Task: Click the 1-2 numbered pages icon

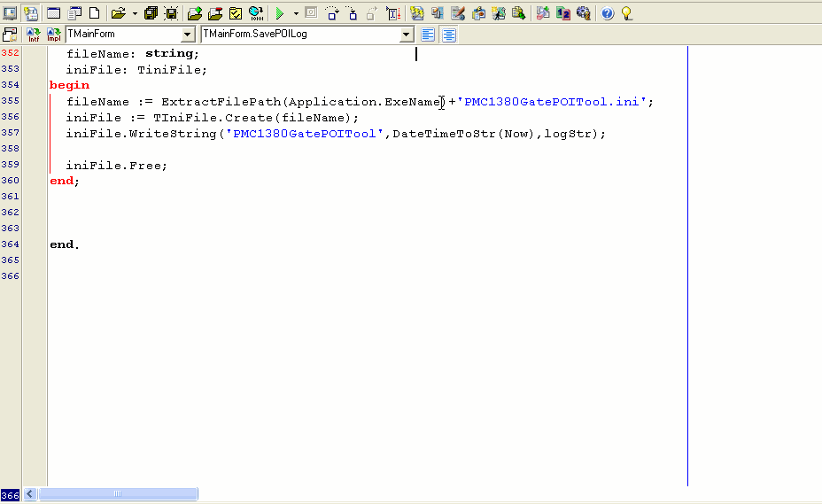Action: pyautogui.click(x=563, y=13)
